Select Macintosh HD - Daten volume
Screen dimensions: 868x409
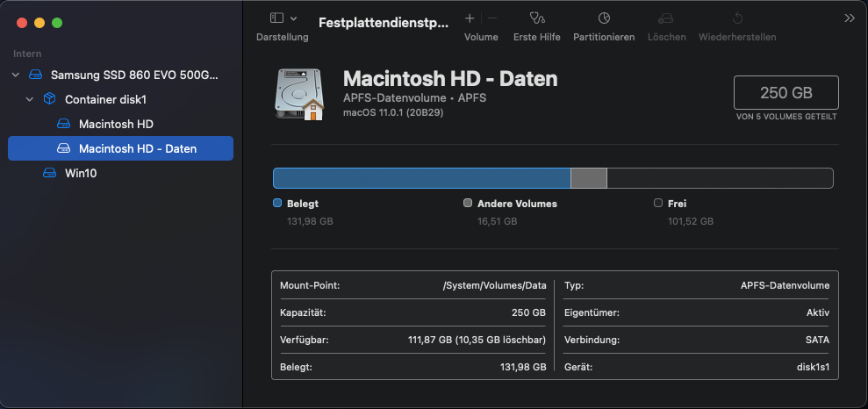[x=121, y=148]
